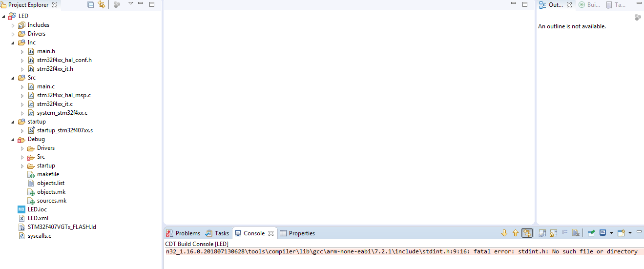Expand the Includes folder
Viewport: 644px width, 269px height.
[13, 25]
